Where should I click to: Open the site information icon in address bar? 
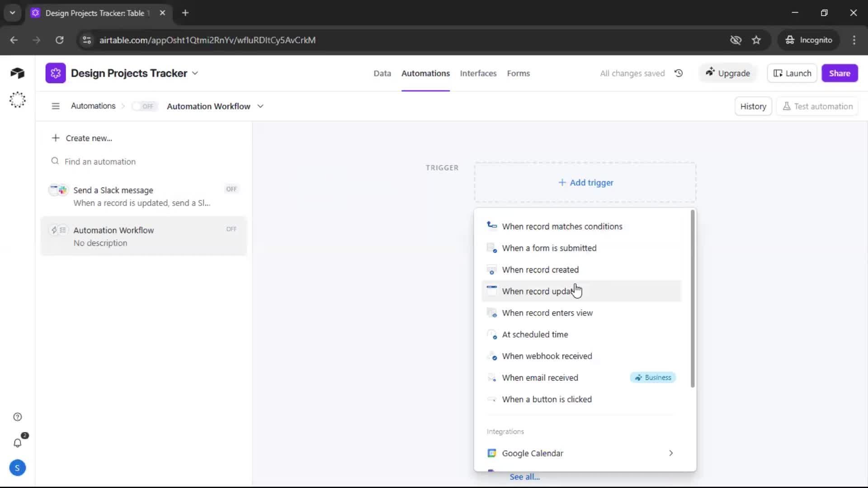pyautogui.click(x=86, y=40)
